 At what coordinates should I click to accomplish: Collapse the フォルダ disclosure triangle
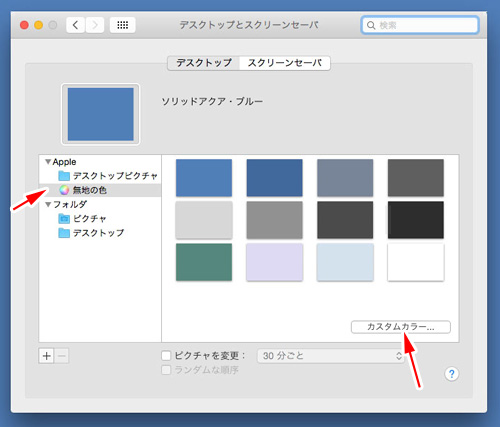[48, 204]
